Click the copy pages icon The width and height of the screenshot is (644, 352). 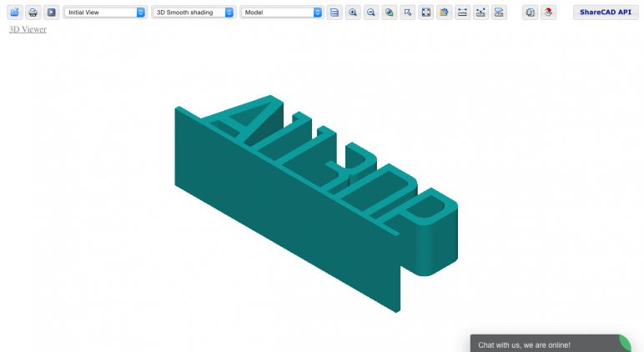pyautogui.click(x=531, y=13)
